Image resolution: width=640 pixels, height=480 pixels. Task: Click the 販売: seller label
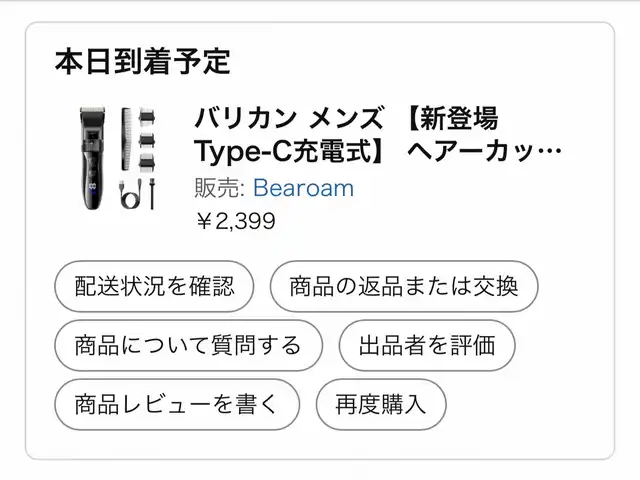pos(219,187)
